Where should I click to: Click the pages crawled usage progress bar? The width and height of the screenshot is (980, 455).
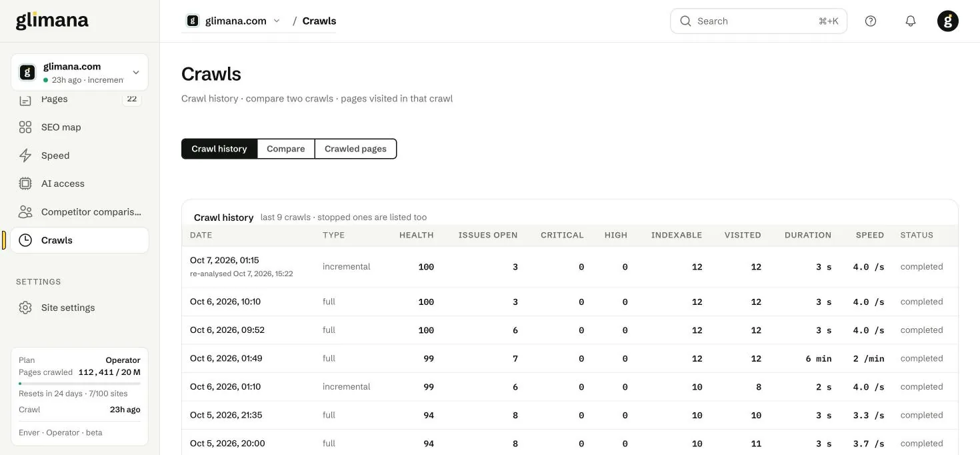tap(79, 384)
